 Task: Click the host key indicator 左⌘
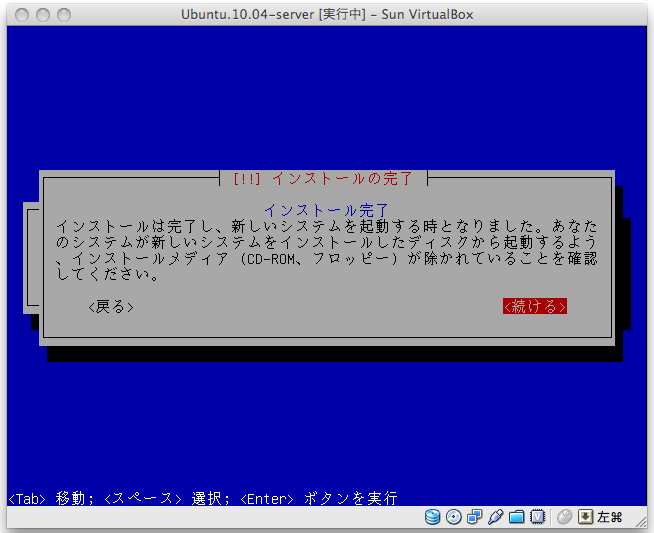click(609, 517)
